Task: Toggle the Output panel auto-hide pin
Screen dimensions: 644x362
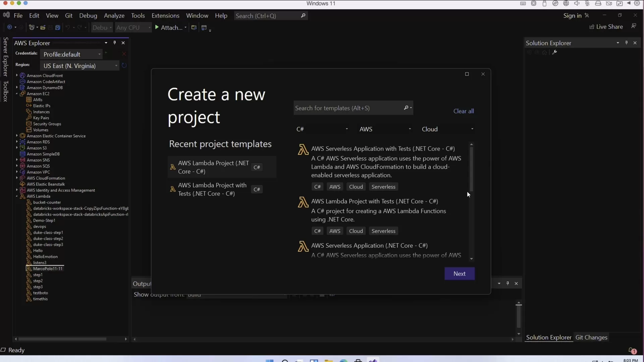Action: click(x=507, y=284)
